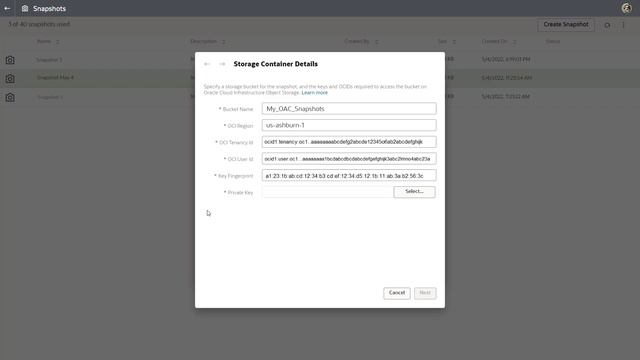The width and height of the screenshot is (640, 360).
Task: Sort table by Description column
Action: point(223,42)
